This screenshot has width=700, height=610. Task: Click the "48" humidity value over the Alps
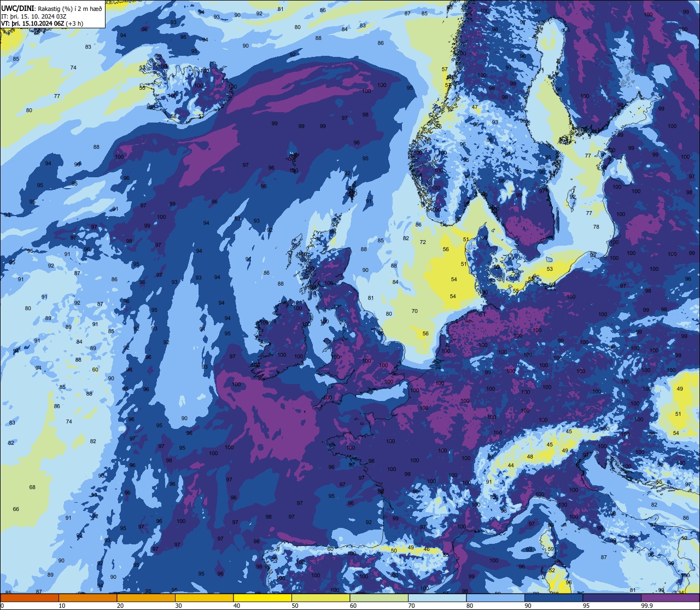tap(530, 457)
